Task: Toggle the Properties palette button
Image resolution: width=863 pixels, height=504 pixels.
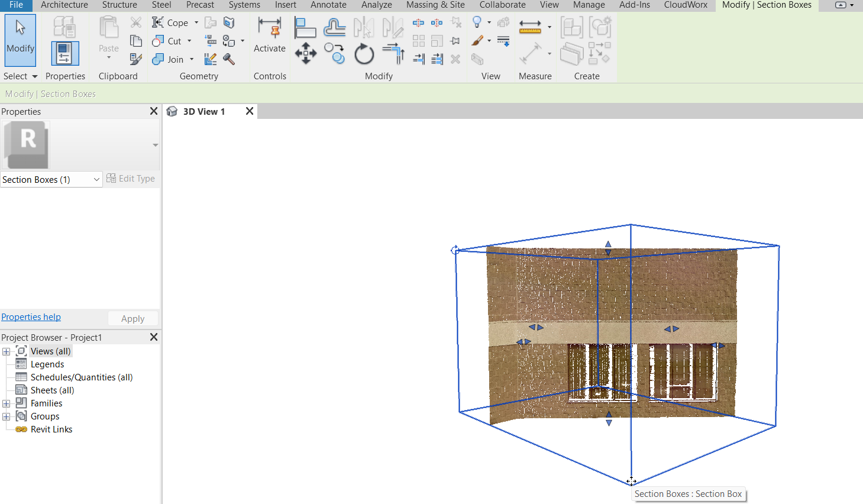Action: 64,53
